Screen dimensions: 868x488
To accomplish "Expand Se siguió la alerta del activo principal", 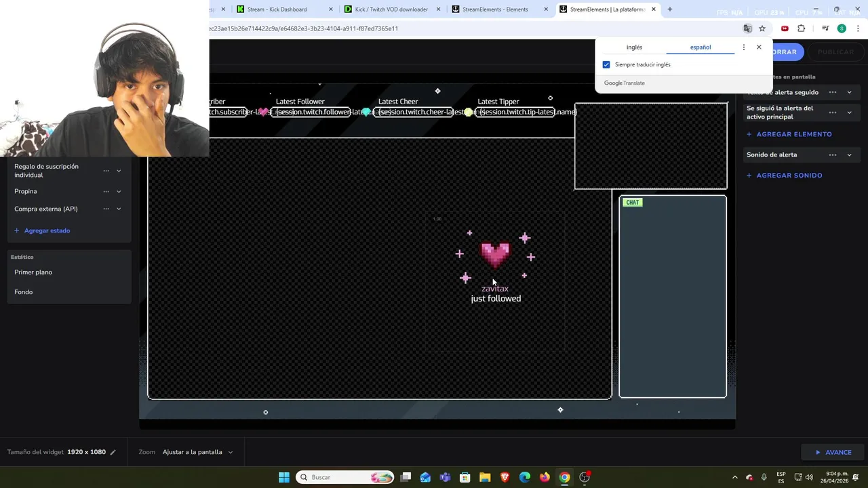I will [849, 113].
